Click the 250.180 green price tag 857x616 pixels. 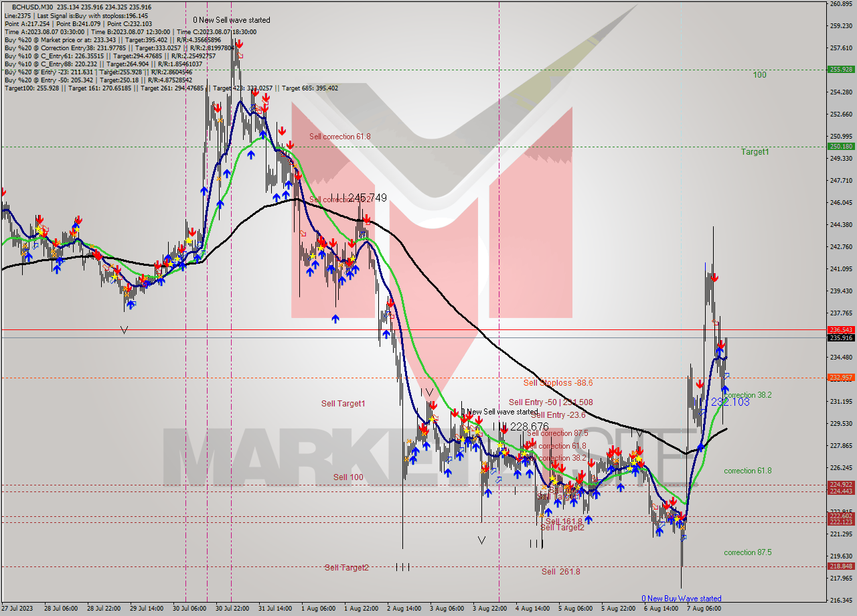(841, 146)
